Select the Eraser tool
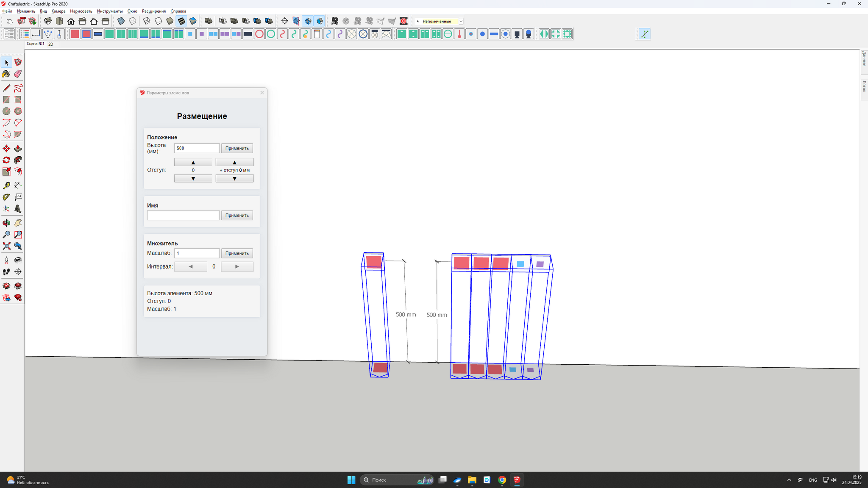868x488 pixels. [x=18, y=74]
